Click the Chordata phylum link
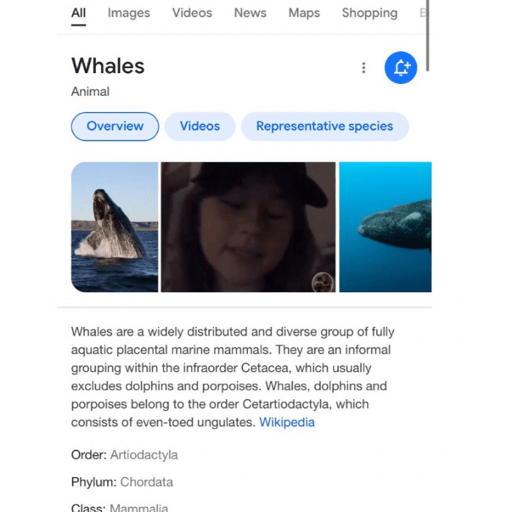 147,482
